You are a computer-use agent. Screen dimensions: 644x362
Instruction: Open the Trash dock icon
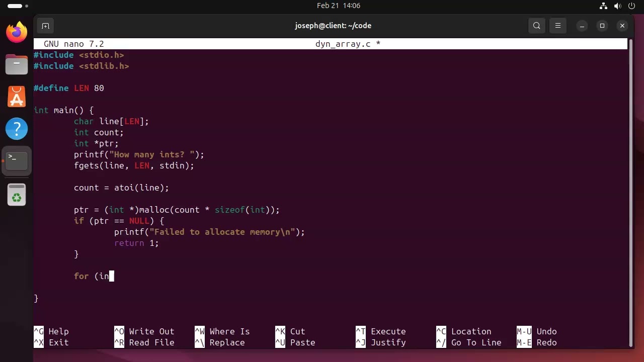click(x=17, y=195)
